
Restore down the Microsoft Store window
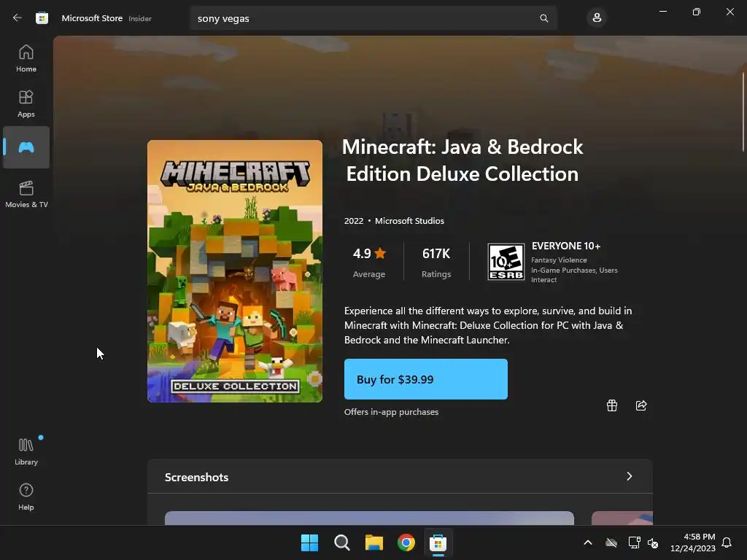pyautogui.click(x=697, y=12)
